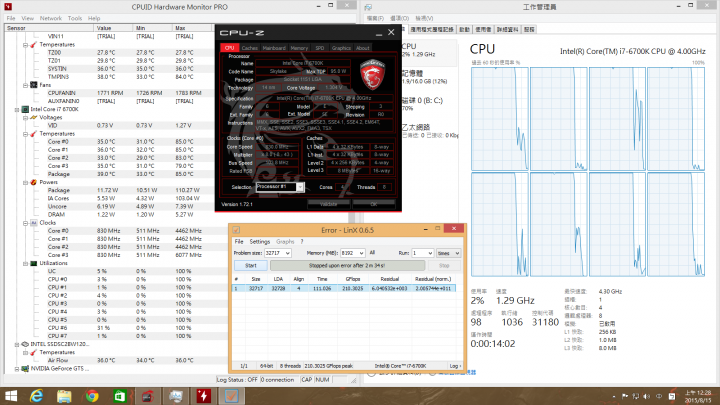Click the Task Manager title bar icon
720x405 pixels.
pyautogui.click(x=368, y=7)
